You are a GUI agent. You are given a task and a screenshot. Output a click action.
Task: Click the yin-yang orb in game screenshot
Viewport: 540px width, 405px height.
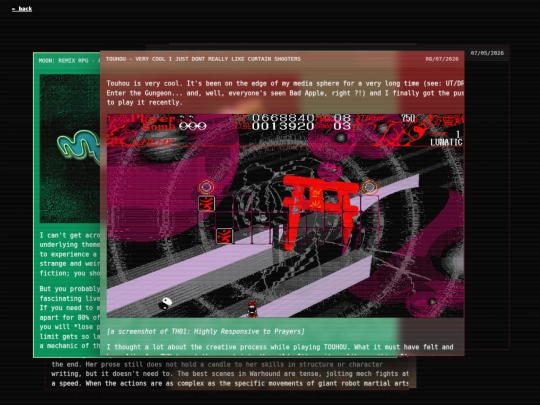click(167, 303)
